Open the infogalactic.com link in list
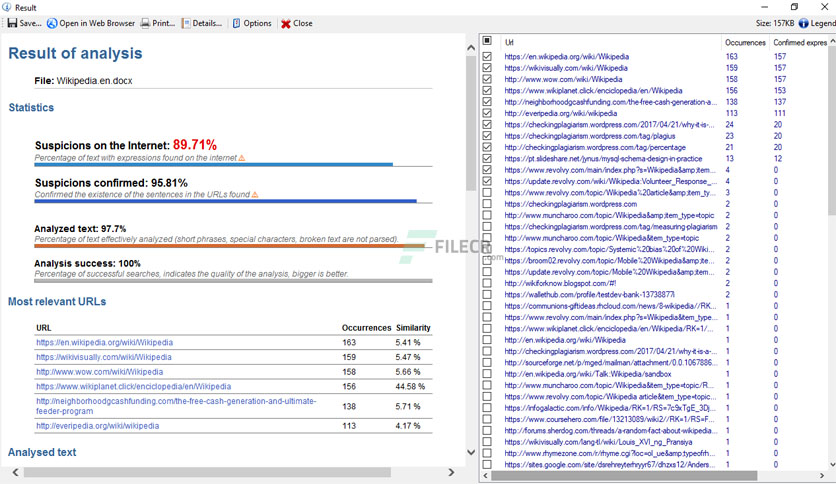Viewport: 836px width, 484px height. tap(610, 408)
